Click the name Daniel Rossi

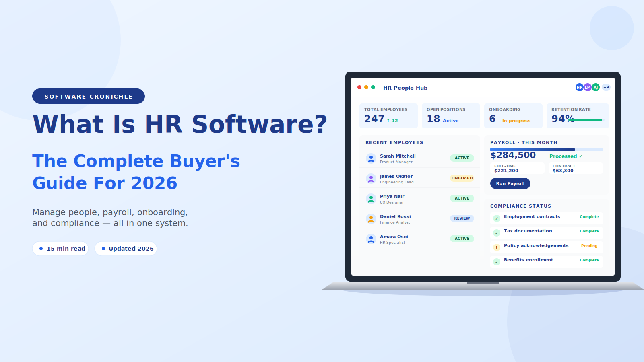[395, 216]
